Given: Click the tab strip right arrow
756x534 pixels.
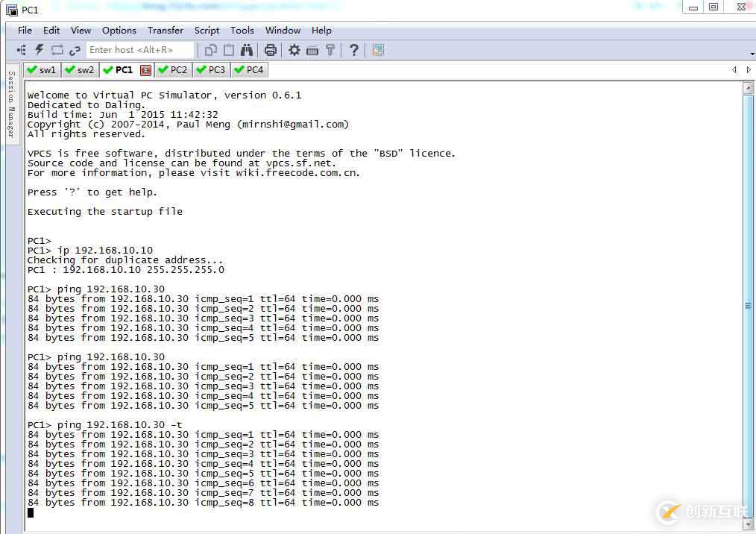Looking at the screenshot, I should point(749,70).
